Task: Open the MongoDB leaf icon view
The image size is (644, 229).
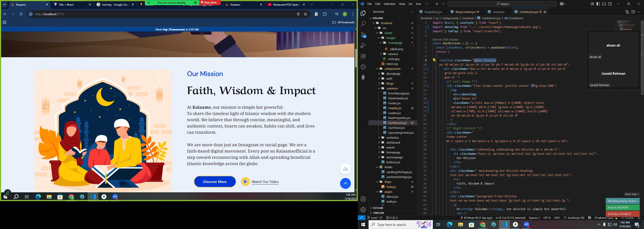Action: coord(363,78)
